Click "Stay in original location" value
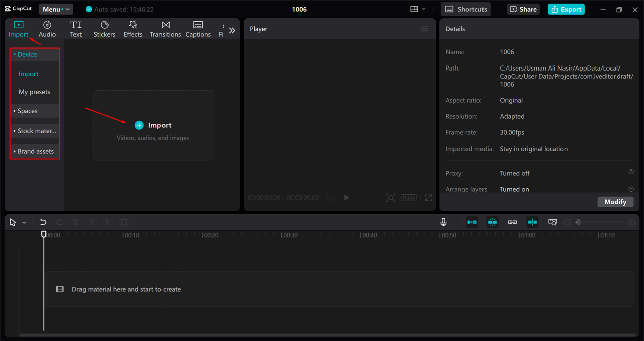 coord(533,149)
